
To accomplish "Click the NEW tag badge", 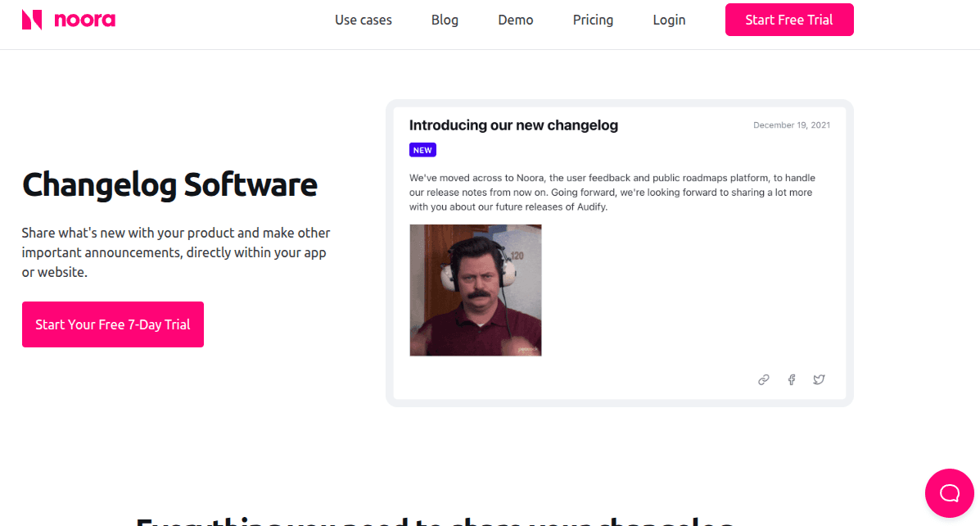I will tap(422, 150).
